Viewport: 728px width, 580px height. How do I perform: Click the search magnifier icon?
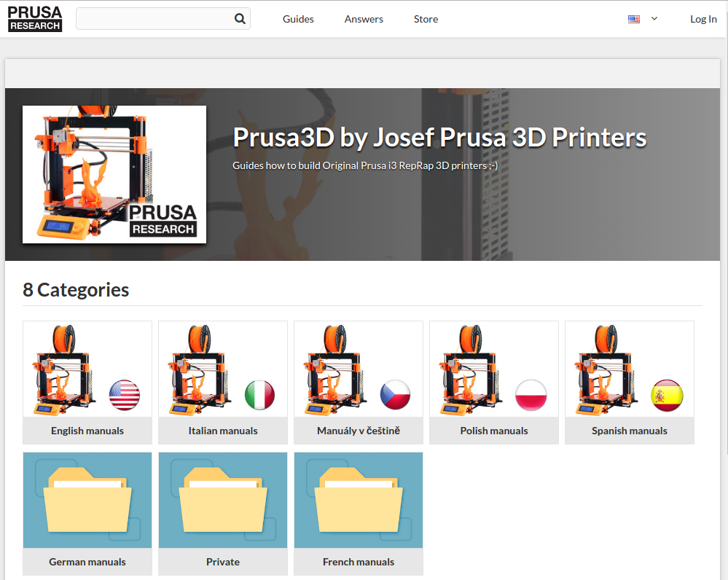tap(240, 18)
